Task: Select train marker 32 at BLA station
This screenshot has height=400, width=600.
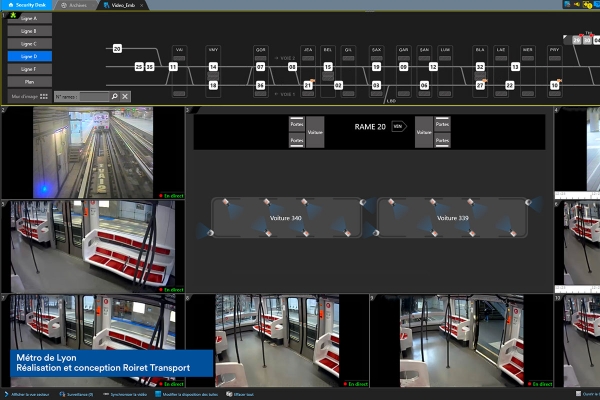Action: [480, 67]
